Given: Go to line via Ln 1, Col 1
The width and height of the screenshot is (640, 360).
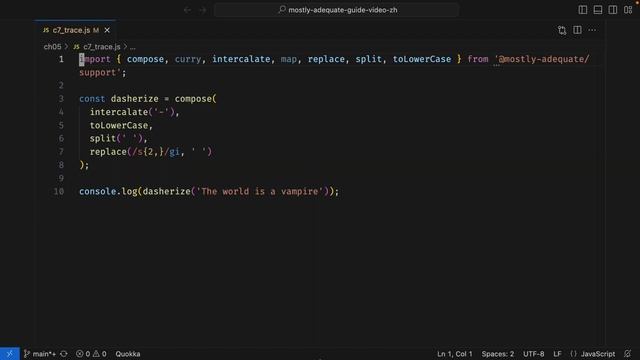Looking at the screenshot, I should 455,354.
